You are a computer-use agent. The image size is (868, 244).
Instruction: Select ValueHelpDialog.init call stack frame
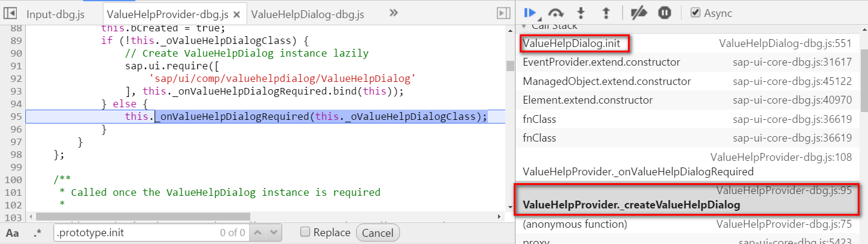pyautogui.click(x=571, y=43)
